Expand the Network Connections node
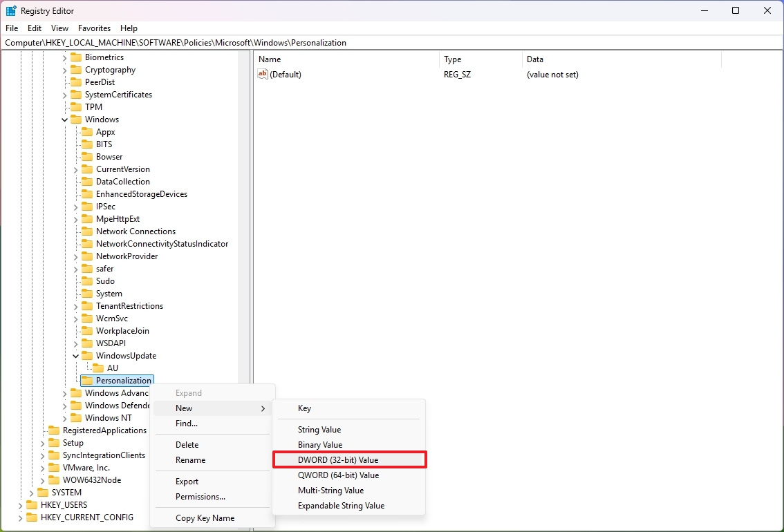This screenshot has width=784, height=532. coord(75,231)
